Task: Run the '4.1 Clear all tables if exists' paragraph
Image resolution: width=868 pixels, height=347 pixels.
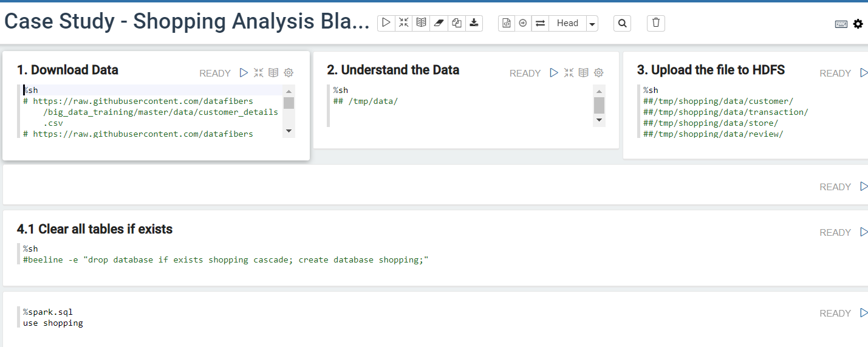Action: [864, 232]
